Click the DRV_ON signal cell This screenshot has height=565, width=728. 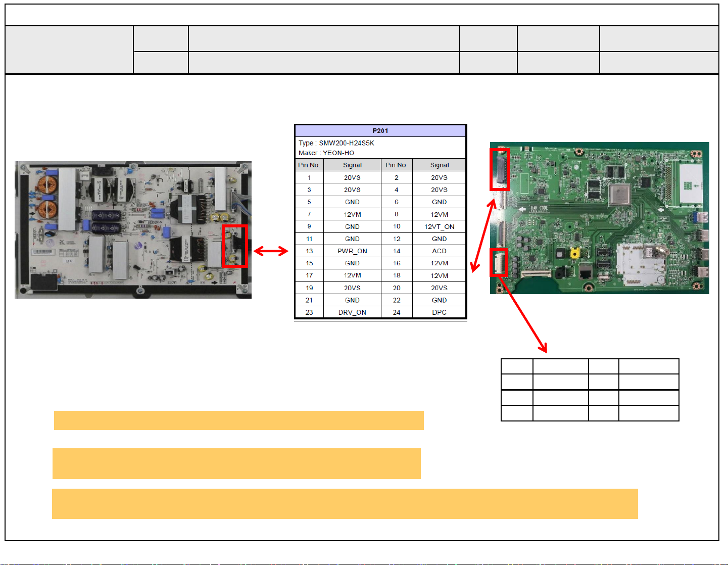pyautogui.click(x=352, y=312)
